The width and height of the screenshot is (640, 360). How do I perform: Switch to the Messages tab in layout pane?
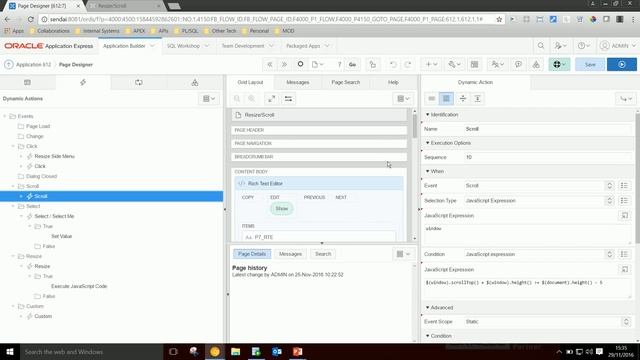click(298, 82)
